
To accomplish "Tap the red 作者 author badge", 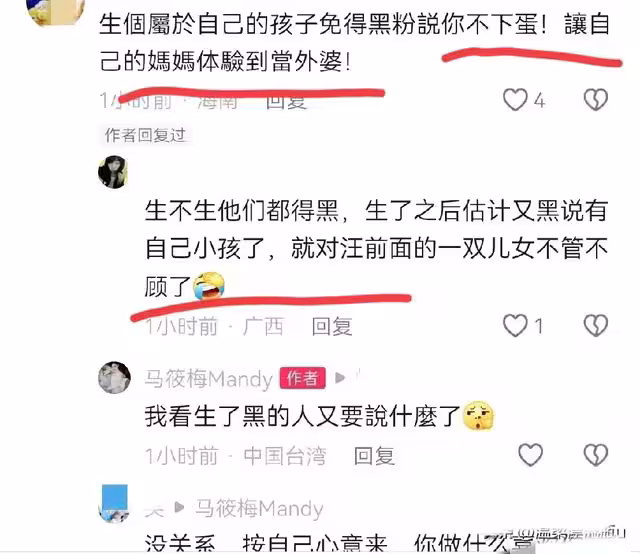I will [302, 378].
